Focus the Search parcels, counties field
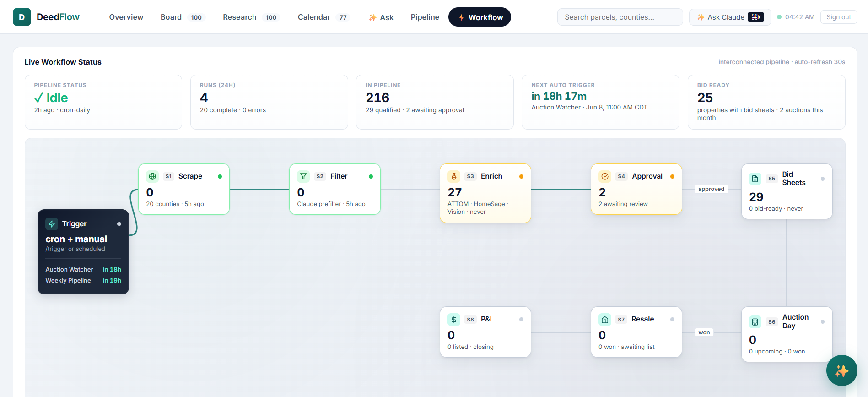The height and width of the screenshot is (397, 868). pyautogui.click(x=620, y=17)
